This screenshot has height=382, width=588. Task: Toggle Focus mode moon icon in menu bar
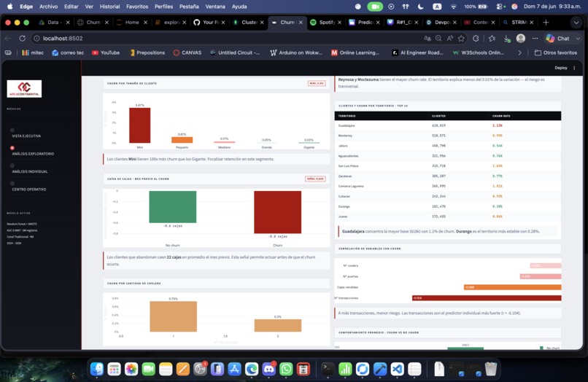(421, 7)
